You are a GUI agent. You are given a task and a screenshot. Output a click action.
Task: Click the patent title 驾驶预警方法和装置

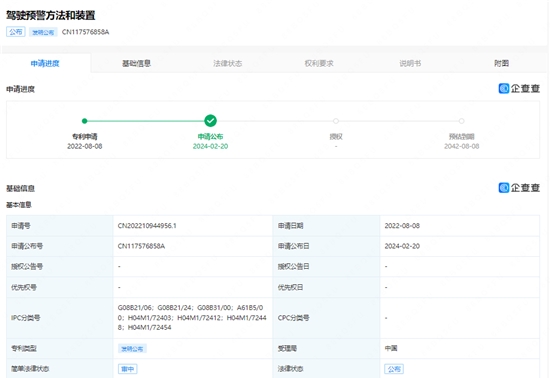(x=51, y=15)
